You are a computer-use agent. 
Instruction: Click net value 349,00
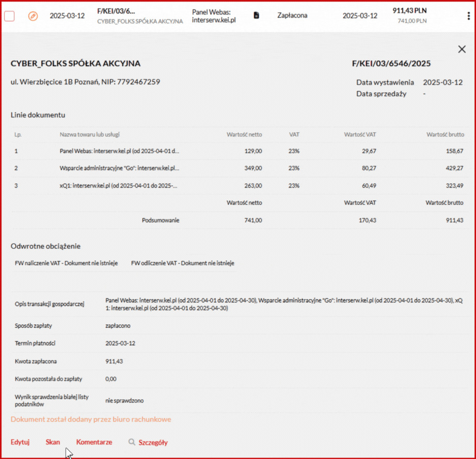coord(253,168)
